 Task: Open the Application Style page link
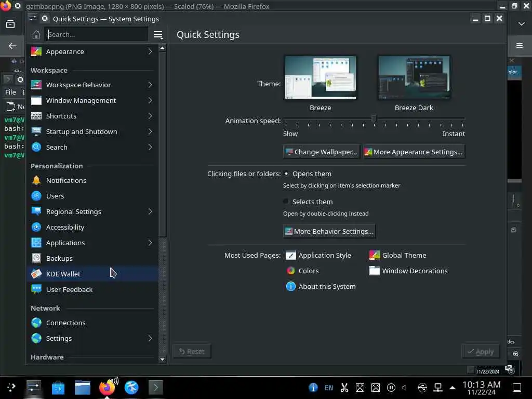click(318, 256)
